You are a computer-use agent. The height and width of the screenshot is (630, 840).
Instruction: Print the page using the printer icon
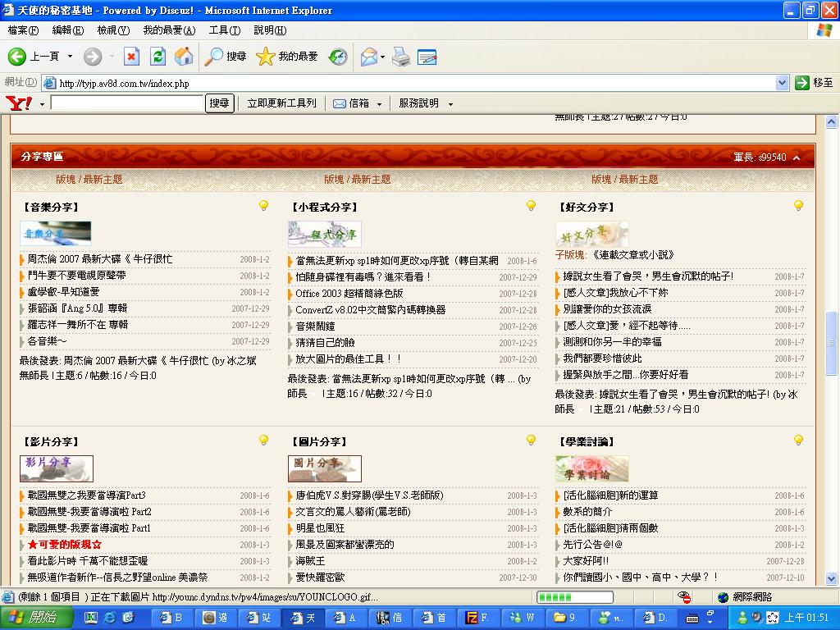point(401,57)
